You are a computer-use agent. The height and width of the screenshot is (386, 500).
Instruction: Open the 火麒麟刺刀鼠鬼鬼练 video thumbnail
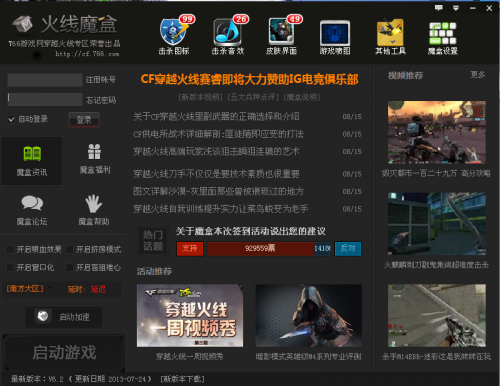(437, 224)
